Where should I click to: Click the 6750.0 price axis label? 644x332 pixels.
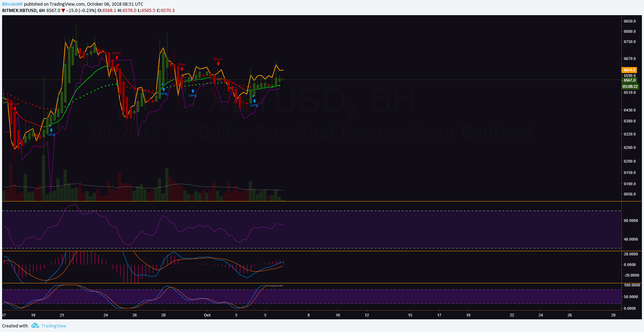click(x=630, y=42)
